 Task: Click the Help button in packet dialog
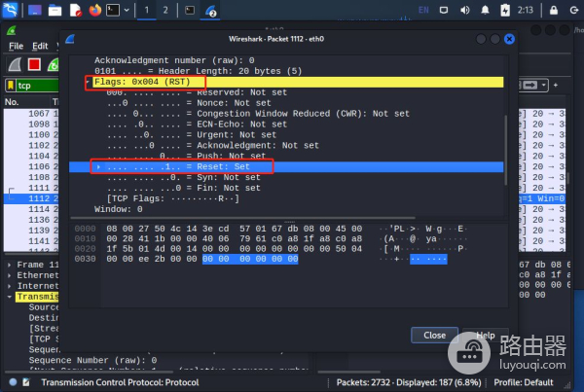click(x=485, y=335)
